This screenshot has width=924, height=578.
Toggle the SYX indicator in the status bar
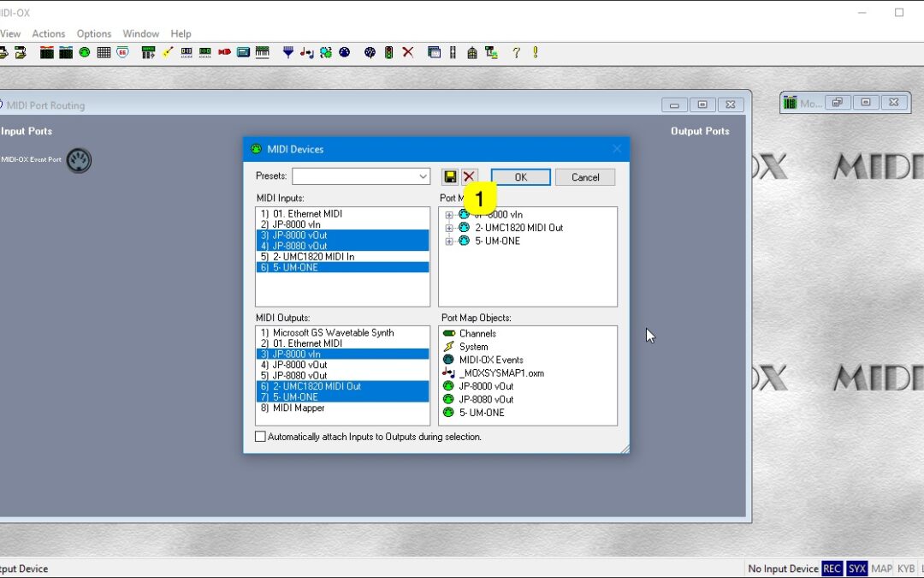856,568
